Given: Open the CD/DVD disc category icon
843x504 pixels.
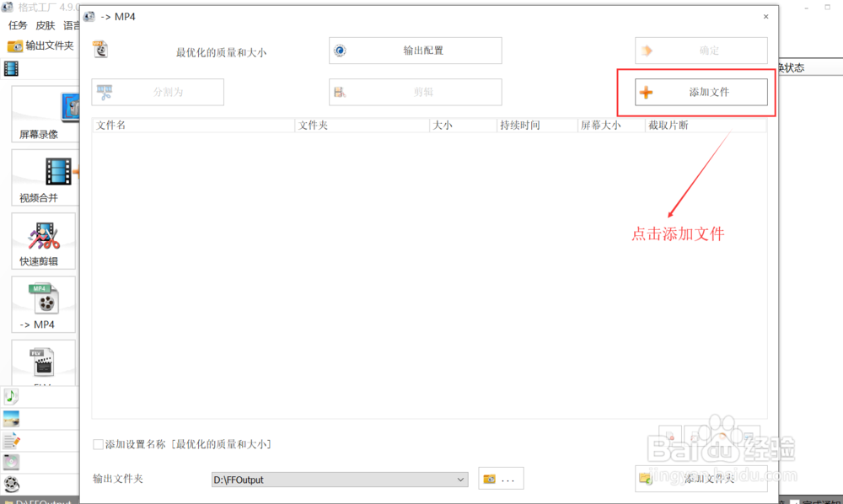Looking at the screenshot, I should pos(13,462).
